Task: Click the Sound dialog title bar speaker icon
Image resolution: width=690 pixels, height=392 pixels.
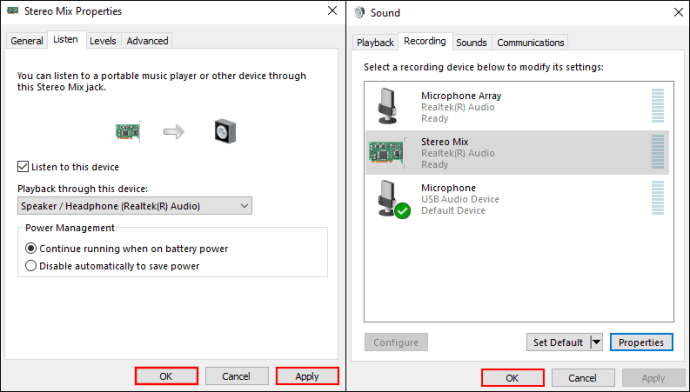Action: click(x=360, y=13)
